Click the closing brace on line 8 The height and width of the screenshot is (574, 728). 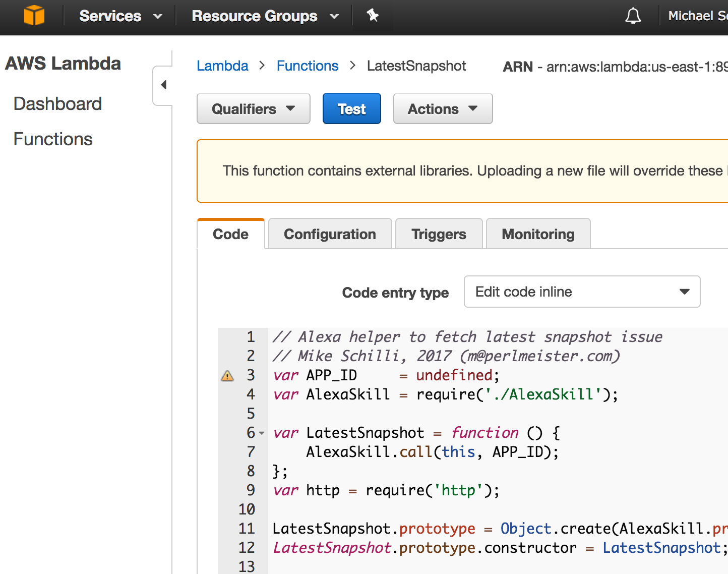(280, 471)
